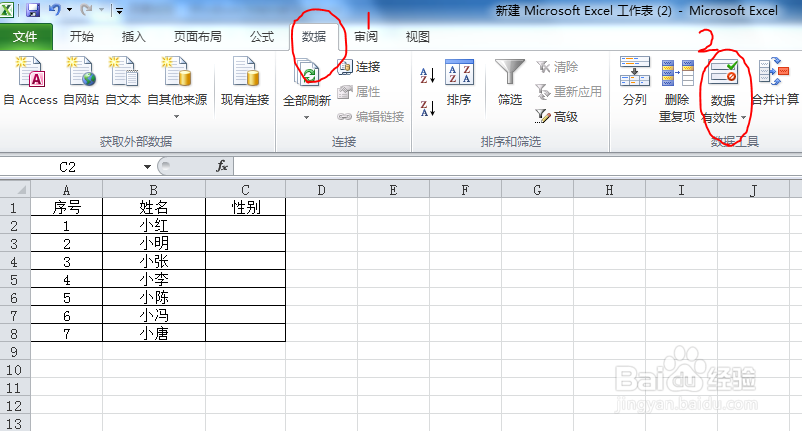This screenshot has height=431, width=802.
Task: Open the 高级 advanced filter
Action: click(x=557, y=117)
